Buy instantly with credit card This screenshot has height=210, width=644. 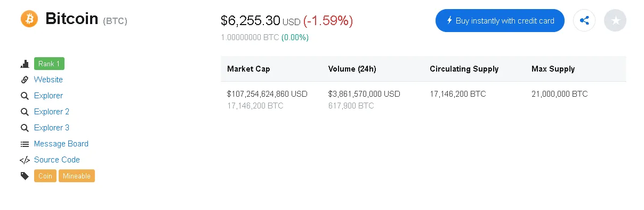point(500,21)
